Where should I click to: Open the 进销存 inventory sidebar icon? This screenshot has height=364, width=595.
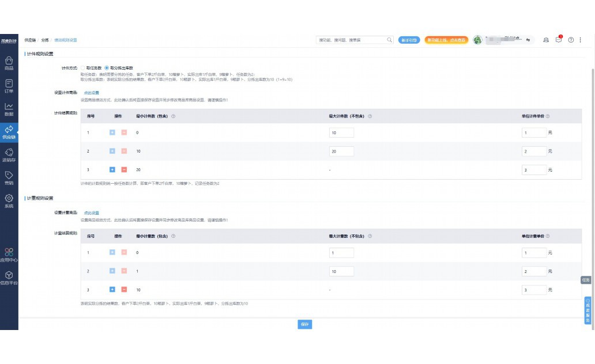[9, 154]
